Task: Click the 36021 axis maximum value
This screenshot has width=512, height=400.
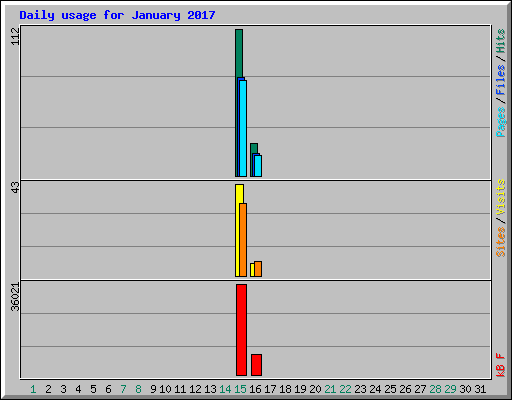Action: coord(15,297)
